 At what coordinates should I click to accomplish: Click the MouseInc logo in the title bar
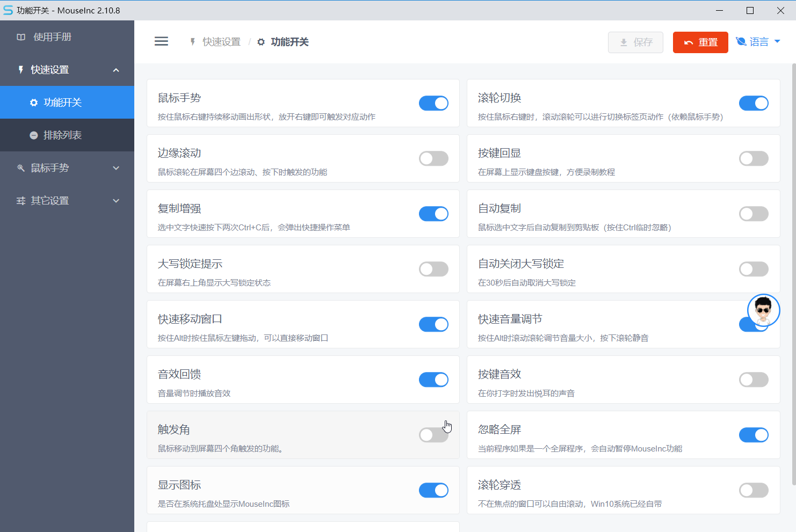tap(8, 10)
